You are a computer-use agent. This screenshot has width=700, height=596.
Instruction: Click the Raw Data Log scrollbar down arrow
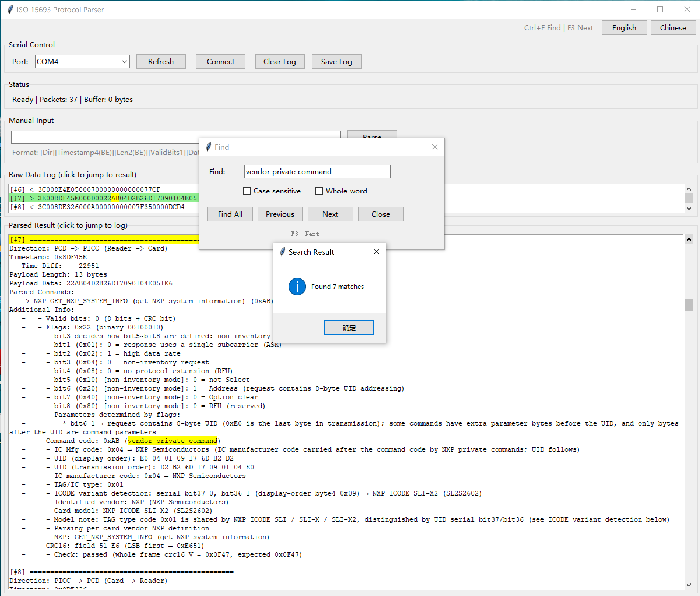689,208
